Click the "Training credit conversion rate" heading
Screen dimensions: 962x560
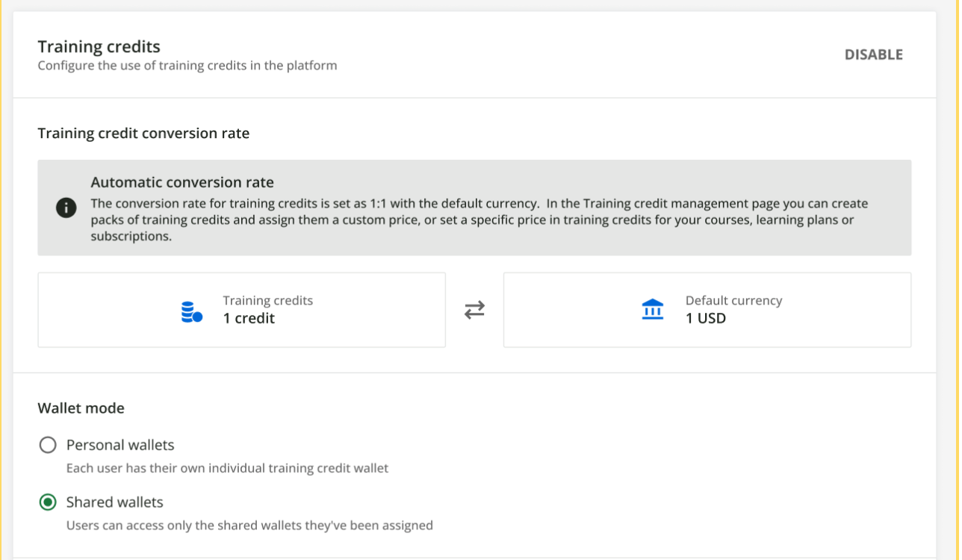coord(143,134)
